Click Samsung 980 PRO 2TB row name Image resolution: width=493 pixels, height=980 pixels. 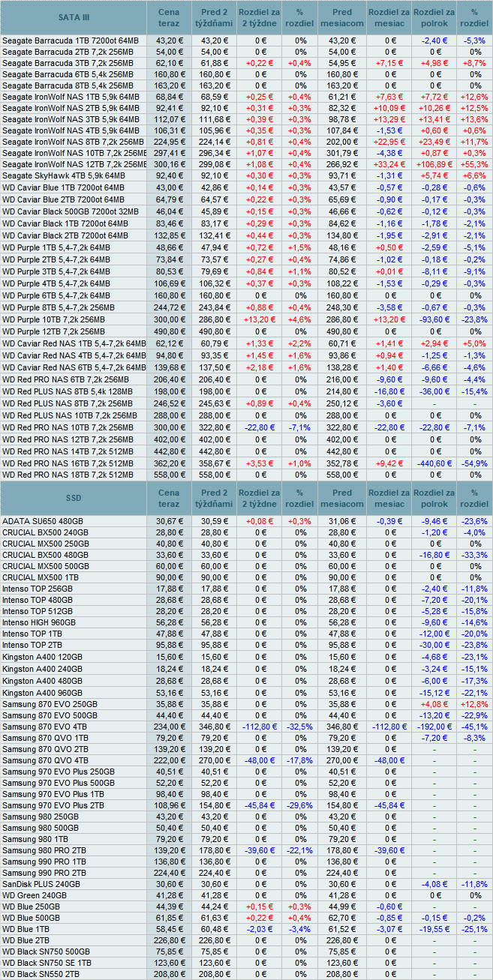45,851
